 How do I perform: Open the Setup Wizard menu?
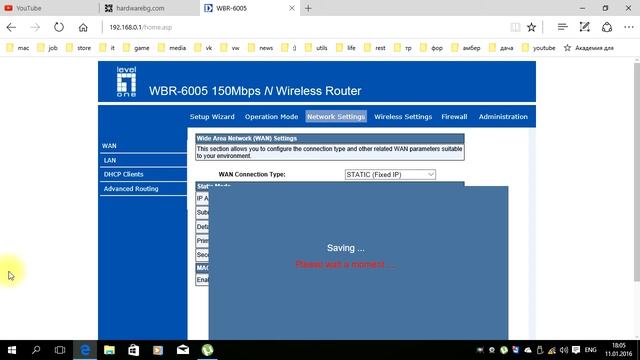point(212,117)
